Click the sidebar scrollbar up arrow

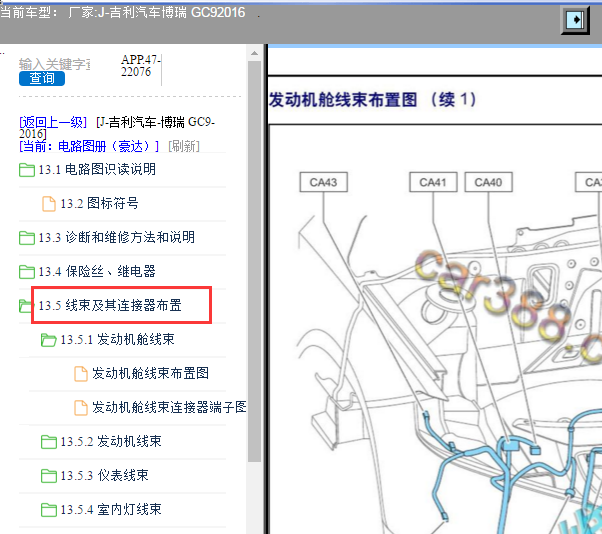(x=254, y=53)
